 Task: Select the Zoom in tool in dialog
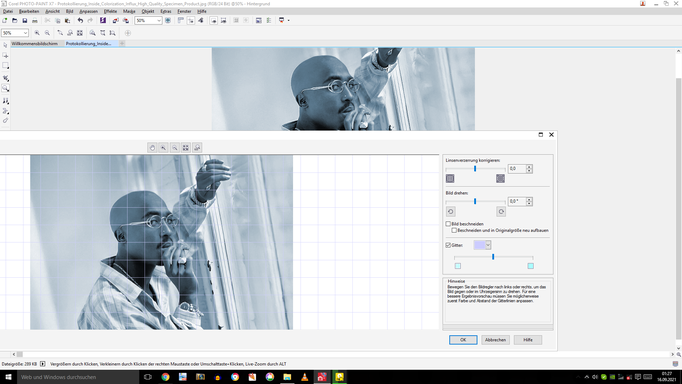pos(164,148)
